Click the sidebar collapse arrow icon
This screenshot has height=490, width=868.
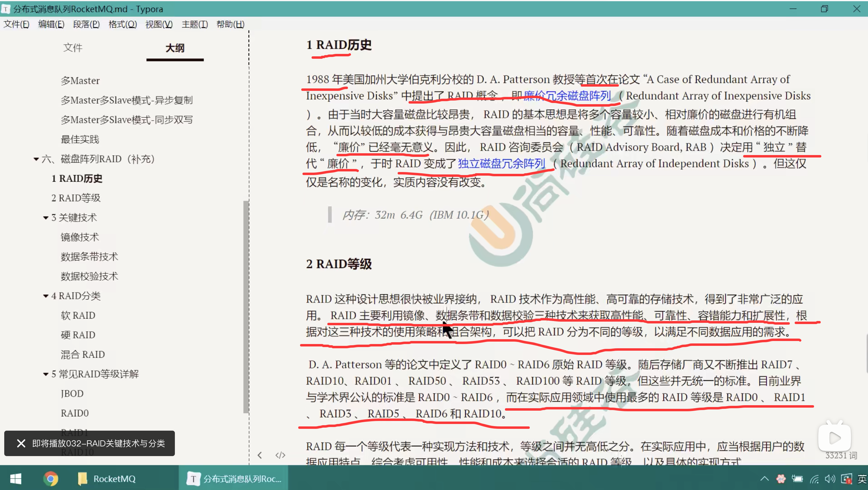pos(259,455)
